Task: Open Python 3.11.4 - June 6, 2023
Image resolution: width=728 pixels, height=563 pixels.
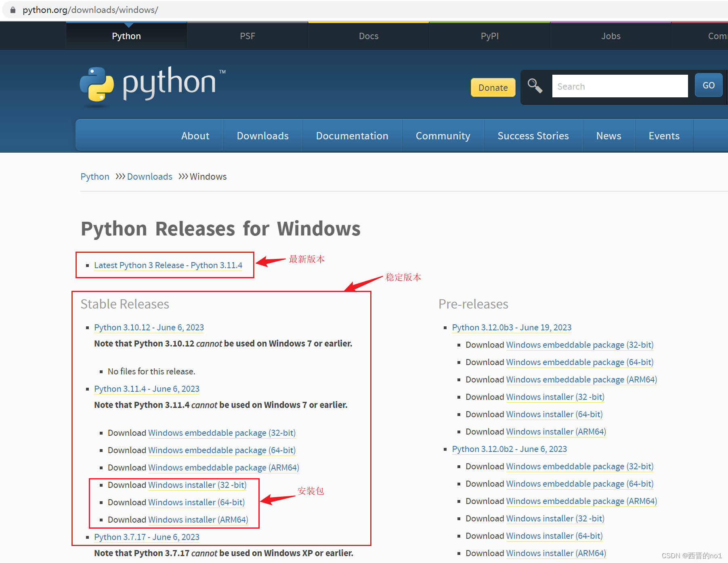Action: pyautogui.click(x=147, y=389)
